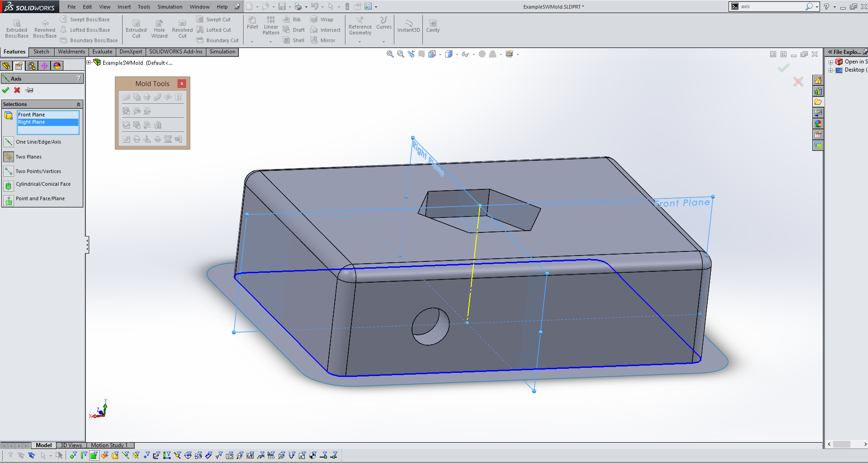The height and width of the screenshot is (463, 868).
Task: Select Right Plane in the selections list
Action: (48, 122)
